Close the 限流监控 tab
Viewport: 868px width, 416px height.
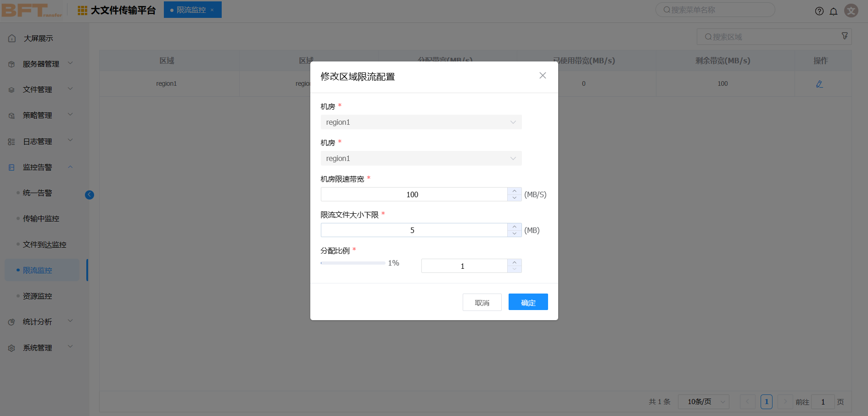point(212,10)
